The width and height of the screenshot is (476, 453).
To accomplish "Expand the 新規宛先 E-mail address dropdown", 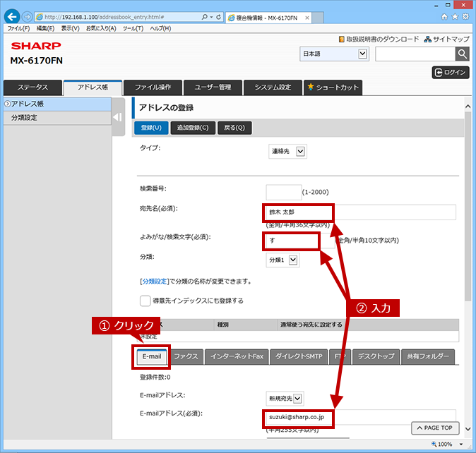I will coord(285,399).
